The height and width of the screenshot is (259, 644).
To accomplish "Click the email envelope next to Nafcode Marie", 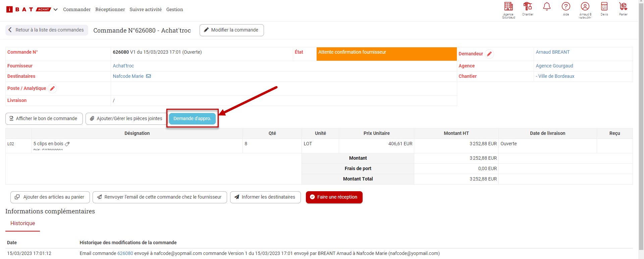I will click(149, 76).
